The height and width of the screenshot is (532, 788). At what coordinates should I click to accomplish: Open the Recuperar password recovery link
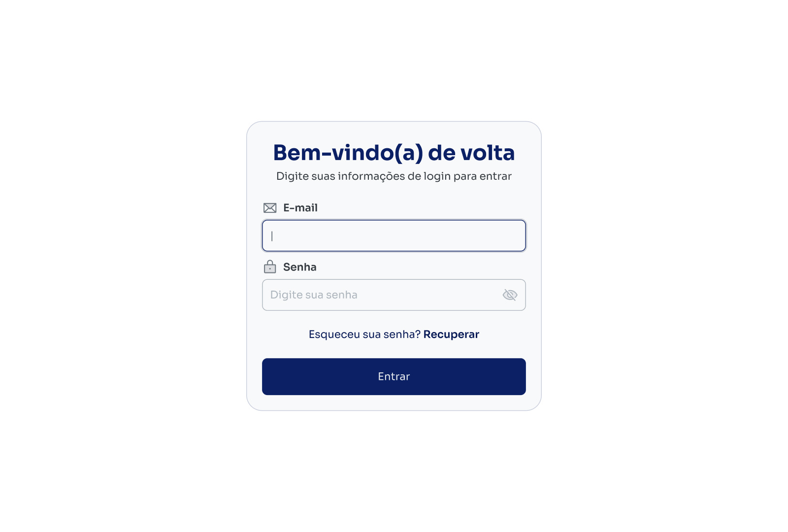(451, 334)
